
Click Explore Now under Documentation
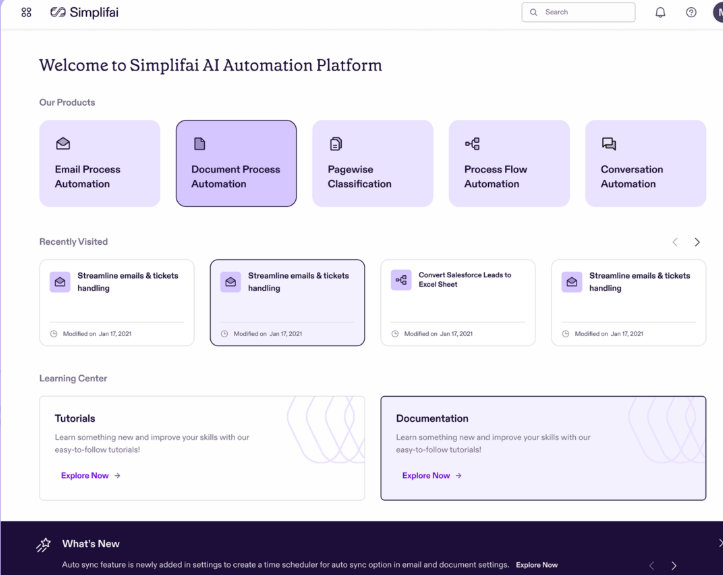pos(426,475)
